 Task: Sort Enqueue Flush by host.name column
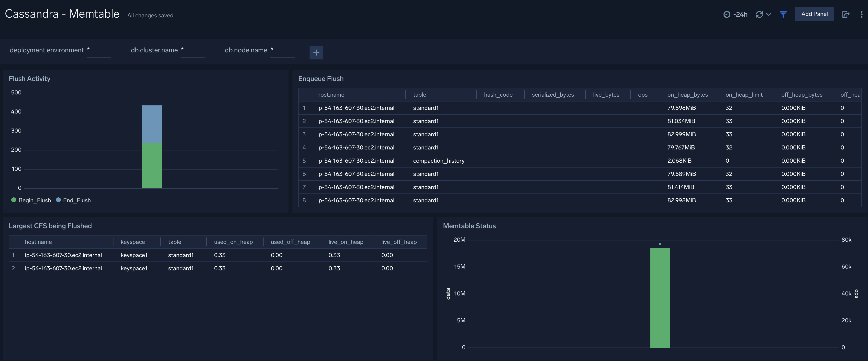[331, 95]
